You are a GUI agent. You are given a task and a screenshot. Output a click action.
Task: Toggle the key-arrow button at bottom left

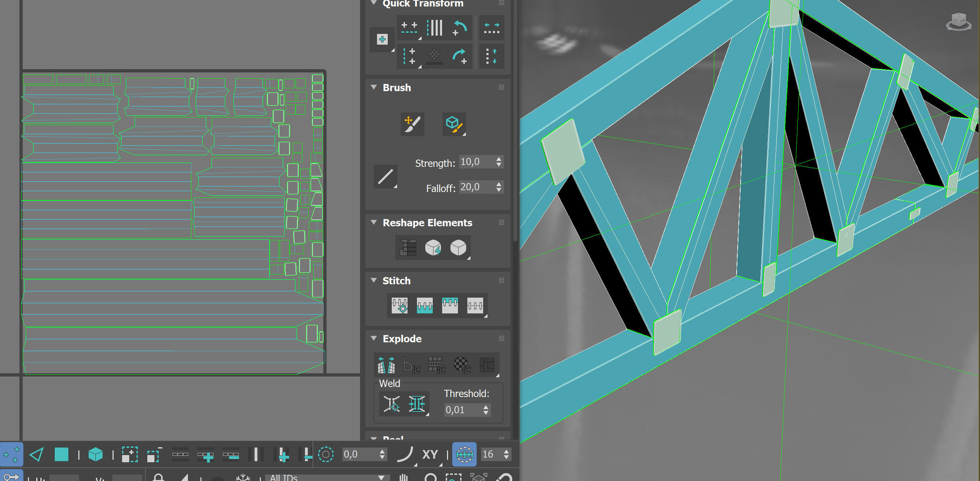click(12, 476)
